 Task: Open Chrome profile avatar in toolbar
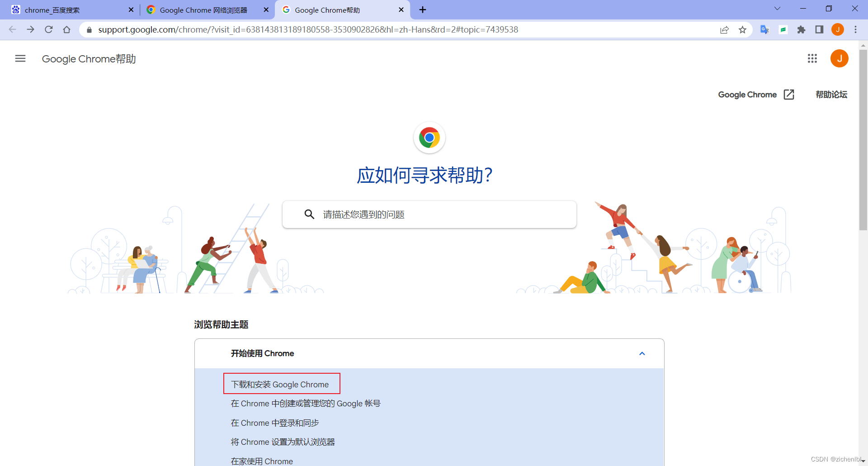[838, 29]
